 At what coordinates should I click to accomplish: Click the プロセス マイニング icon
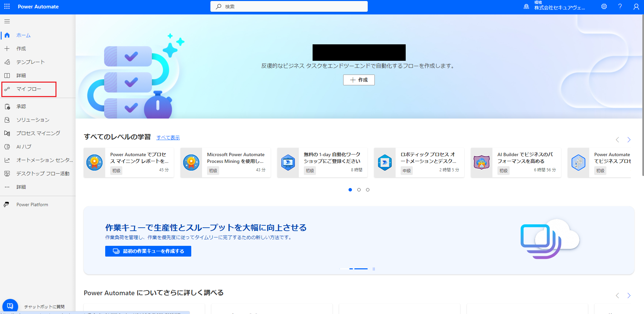click(x=7, y=133)
